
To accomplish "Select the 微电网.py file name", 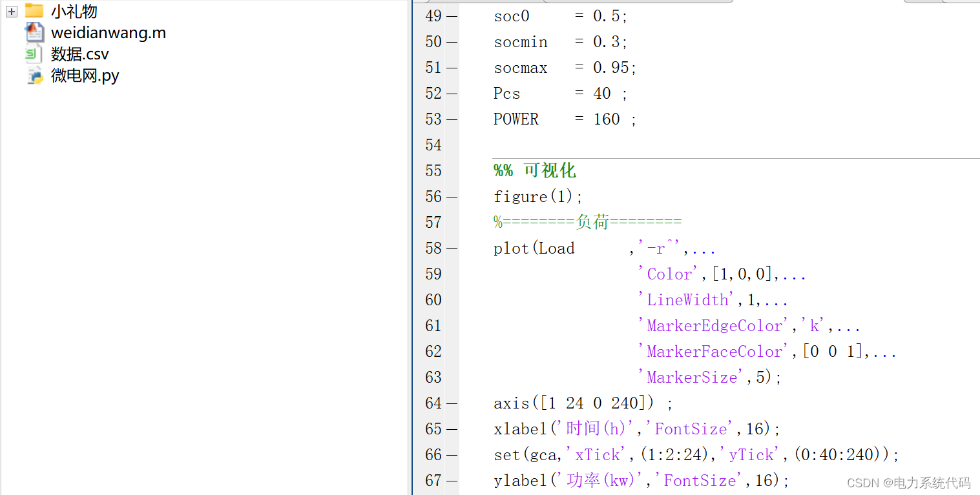I will pyautogui.click(x=85, y=76).
